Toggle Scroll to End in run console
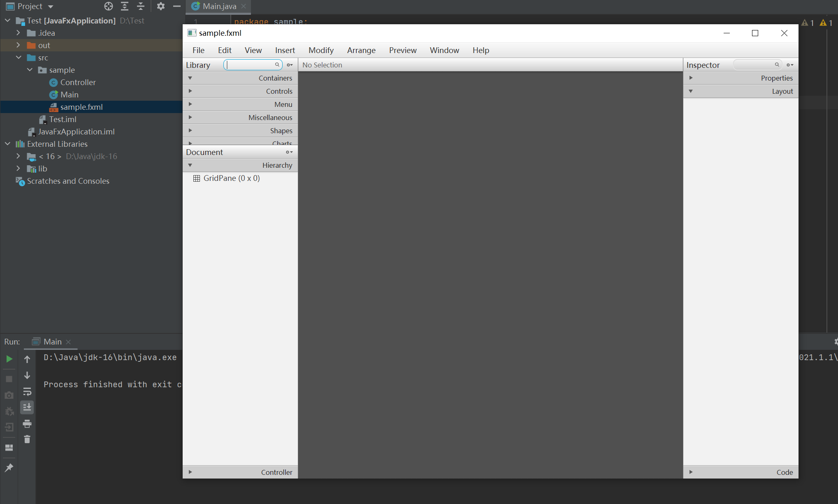This screenshot has height=504, width=838. point(27,407)
